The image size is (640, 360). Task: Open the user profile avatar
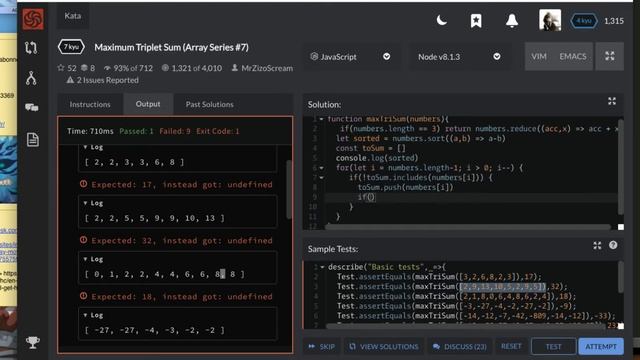click(x=549, y=20)
